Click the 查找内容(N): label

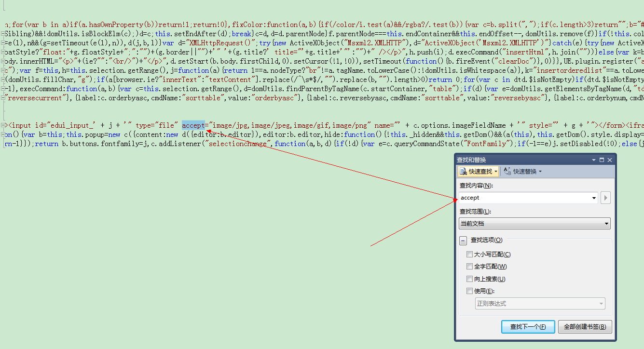476,185
